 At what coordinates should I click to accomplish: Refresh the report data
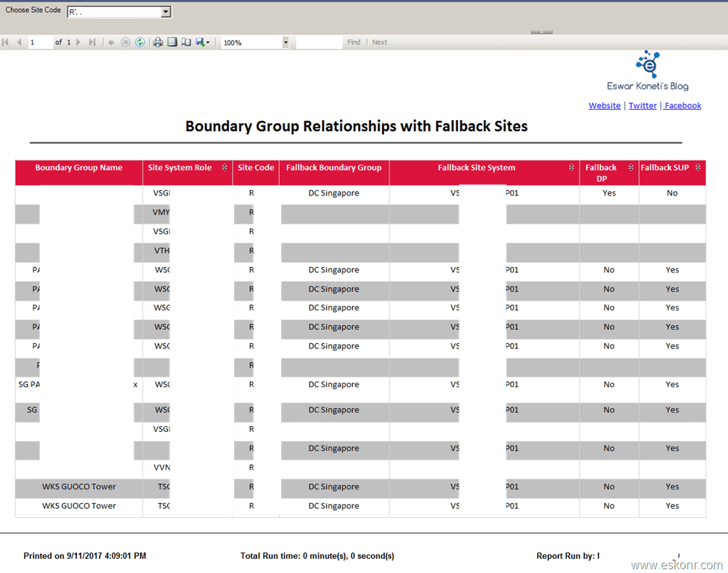[140, 42]
